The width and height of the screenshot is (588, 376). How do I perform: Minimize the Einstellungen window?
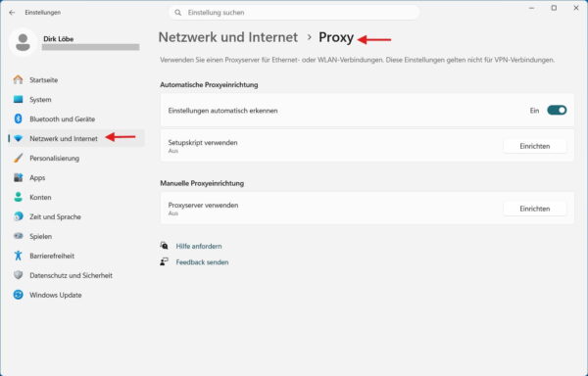531,8
